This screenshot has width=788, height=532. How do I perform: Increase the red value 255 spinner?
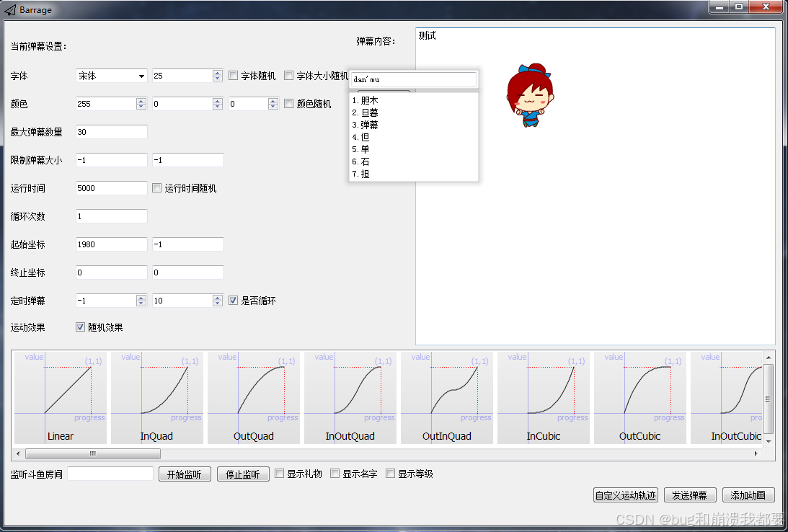[x=141, y=101]
